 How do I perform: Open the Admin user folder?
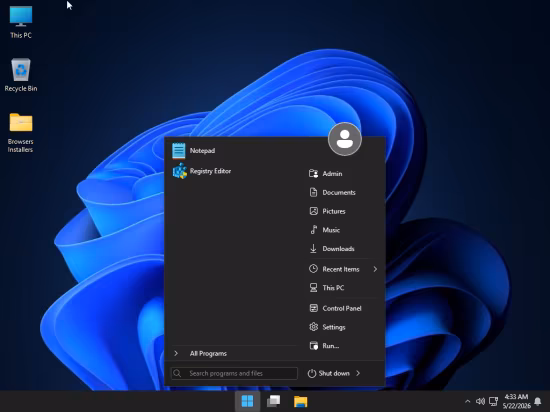[x=332, y=174]
